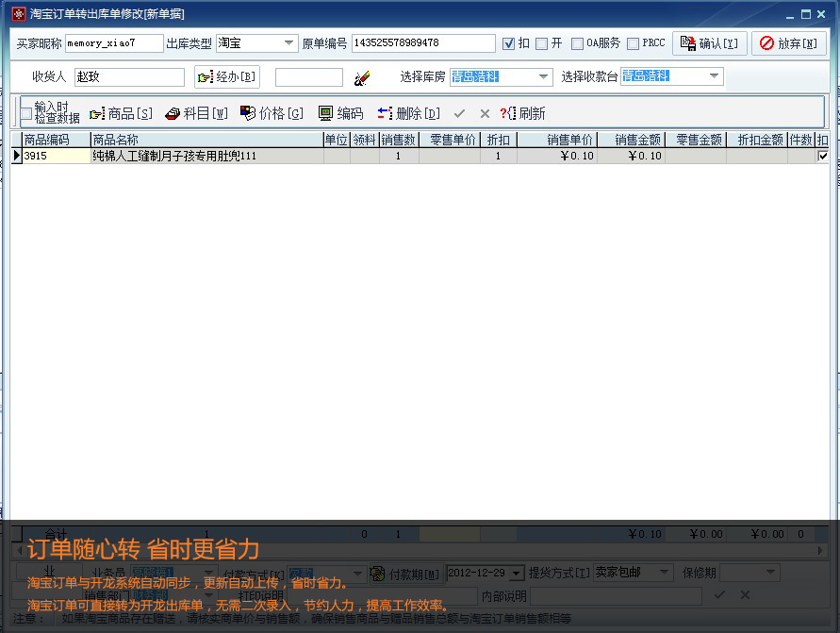Click the 内部说明 input field
The image size is (840, 633).
616,595
